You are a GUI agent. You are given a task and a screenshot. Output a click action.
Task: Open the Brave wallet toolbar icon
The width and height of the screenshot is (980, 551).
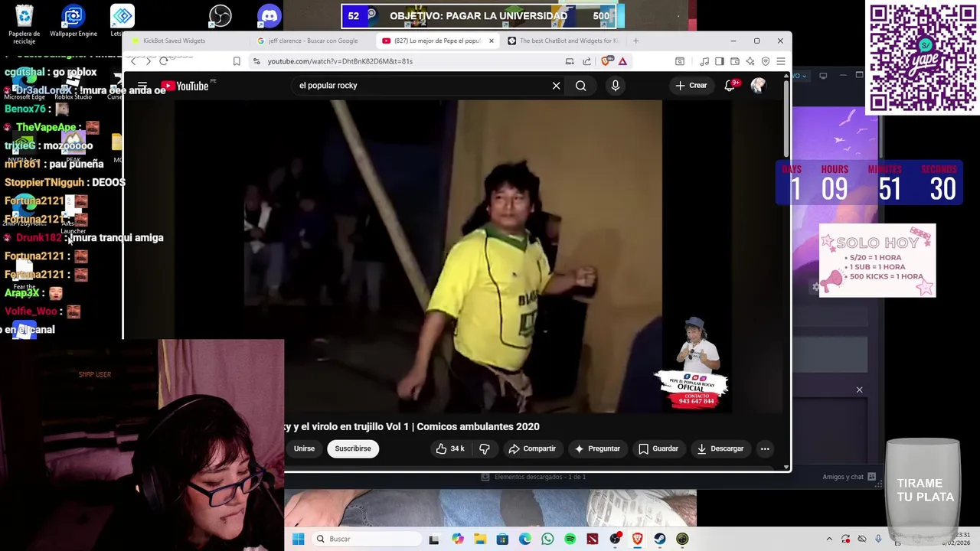[735, 61]
